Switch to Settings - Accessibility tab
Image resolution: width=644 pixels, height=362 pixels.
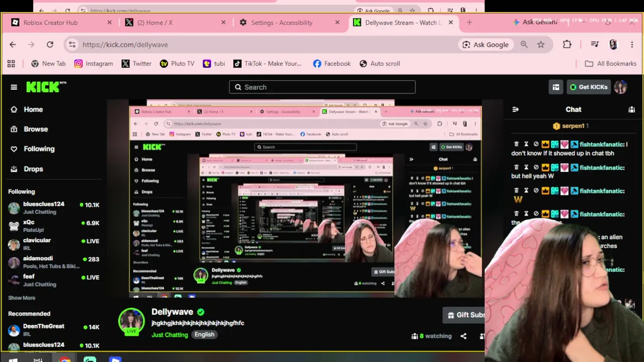[281, 23]
